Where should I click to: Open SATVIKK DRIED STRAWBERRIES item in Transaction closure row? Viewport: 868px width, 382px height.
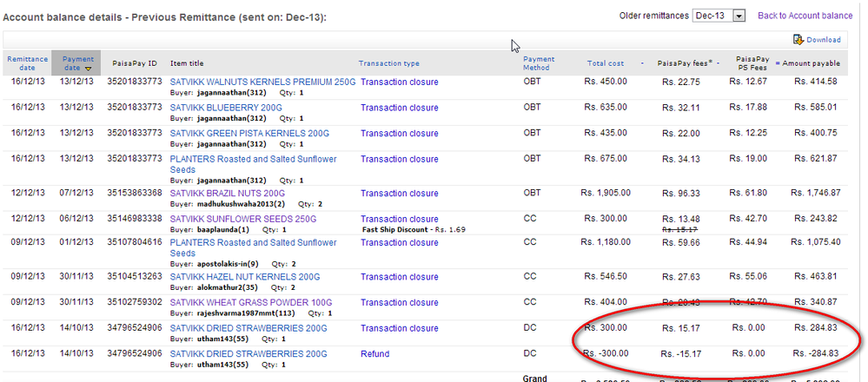pyautogui.click(x=248, y=328)
